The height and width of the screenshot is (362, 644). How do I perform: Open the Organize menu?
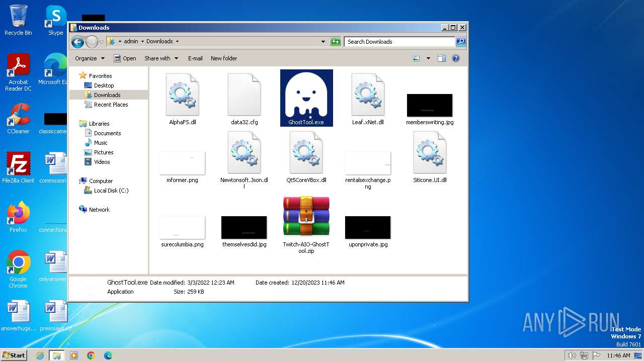coord(90,58)
